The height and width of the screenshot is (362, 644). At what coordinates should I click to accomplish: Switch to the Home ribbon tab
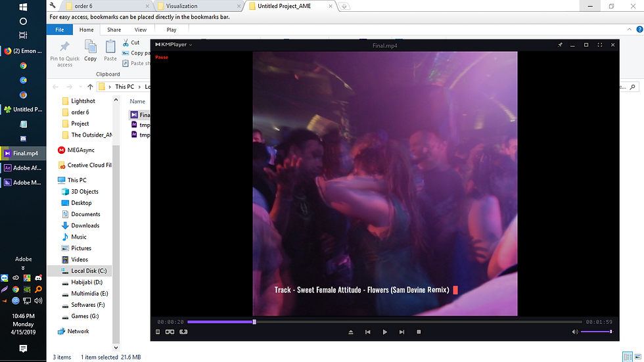point(86,30)
